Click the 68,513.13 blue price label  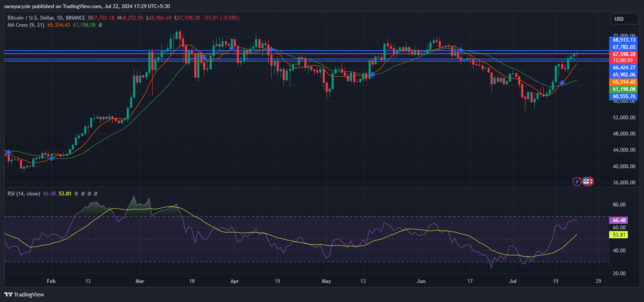624,40
